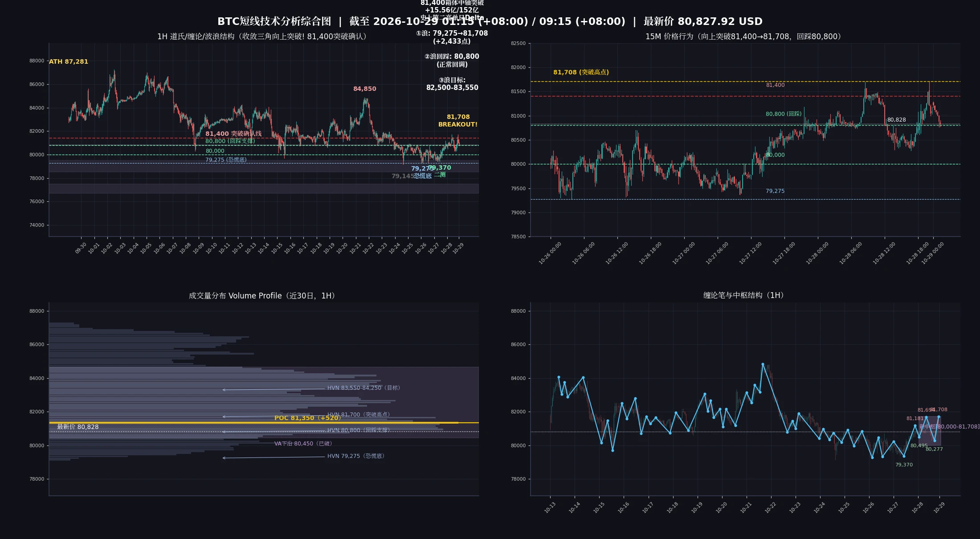
Task: Click the 15M price action chart title
Action: click(x=745, y=37)
